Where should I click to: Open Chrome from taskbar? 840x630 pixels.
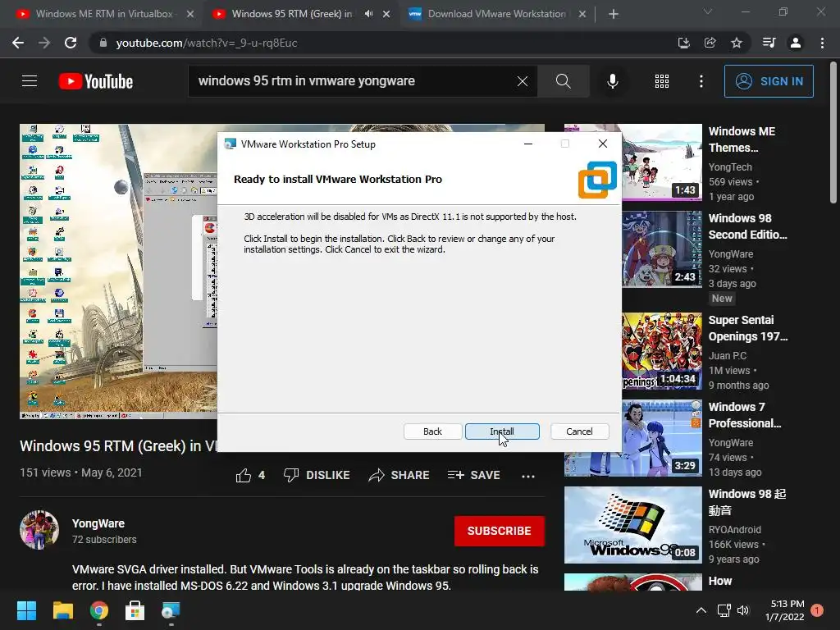point(99,610)
